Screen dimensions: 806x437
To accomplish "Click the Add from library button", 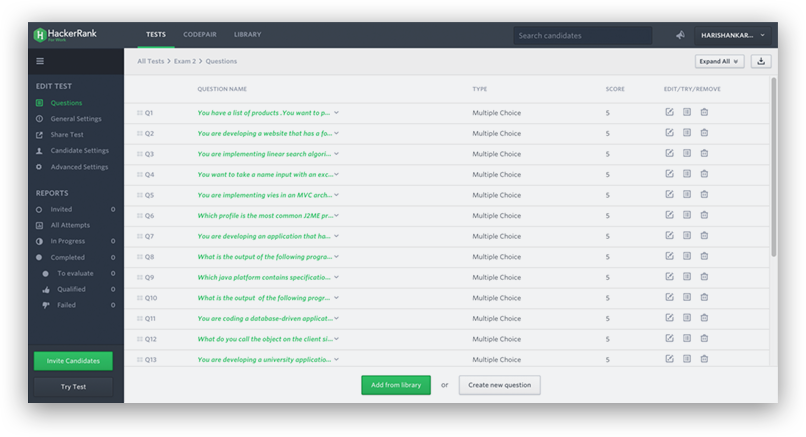I will click(x=396, y=385).
